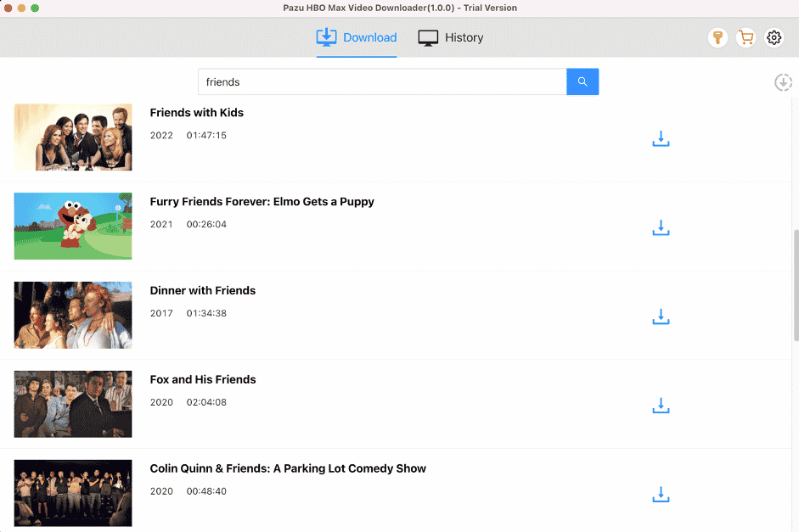
Task: Download "Friends with Kids"
Action: click(661, 139)
